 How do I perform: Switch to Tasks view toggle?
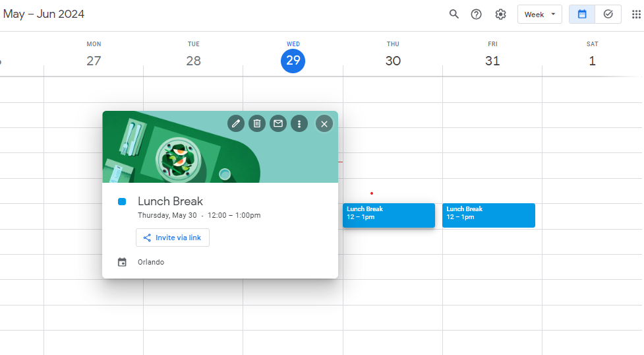click(x=608, y=15)
